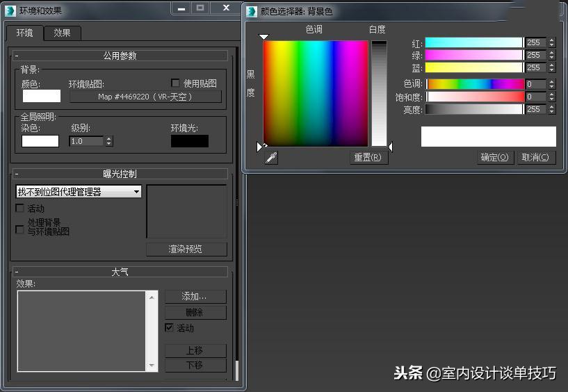The height and width of the screenshot is (392, 568).
Task: Click scroll down arrow in effects list
Action: pyautogui.click(x=152, y=366)
